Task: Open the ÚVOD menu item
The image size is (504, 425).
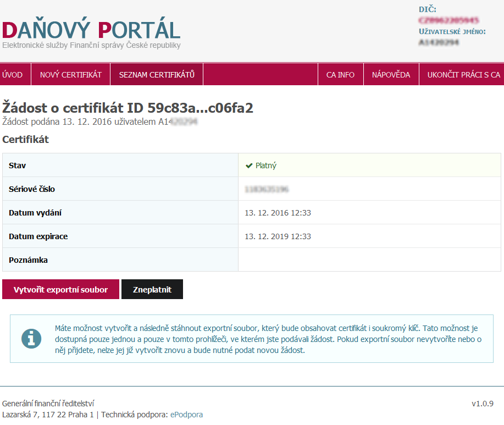Action: pyautogui.click(x=13, y=74)
